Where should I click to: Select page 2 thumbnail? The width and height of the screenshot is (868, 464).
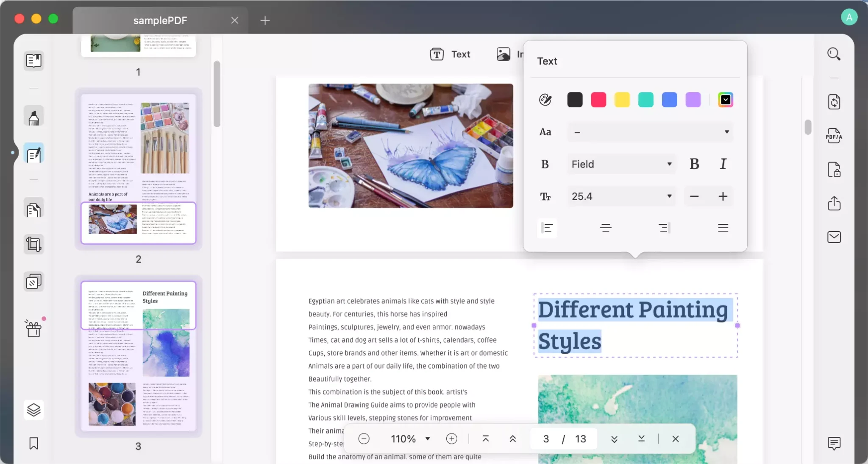138,169
